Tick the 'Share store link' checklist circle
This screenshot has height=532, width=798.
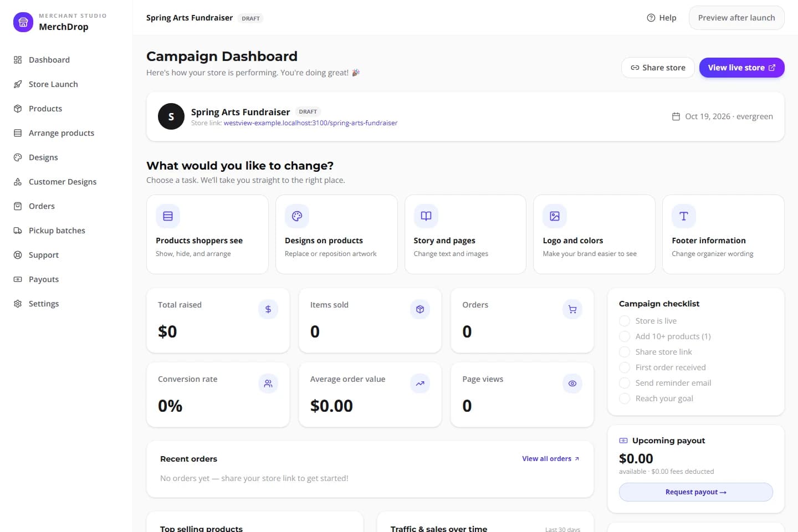click(625, 352)
